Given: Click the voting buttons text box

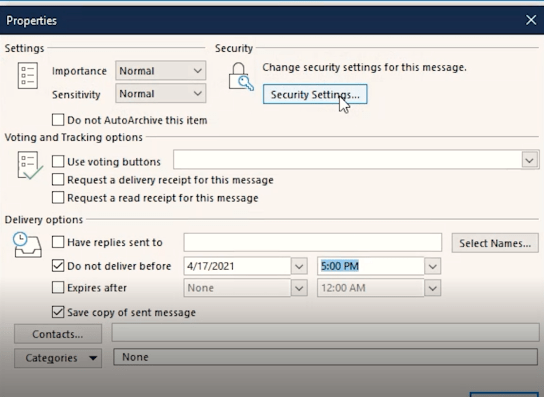Looking at the screenshot, I should pyautogui.click(x=348, y=160).
